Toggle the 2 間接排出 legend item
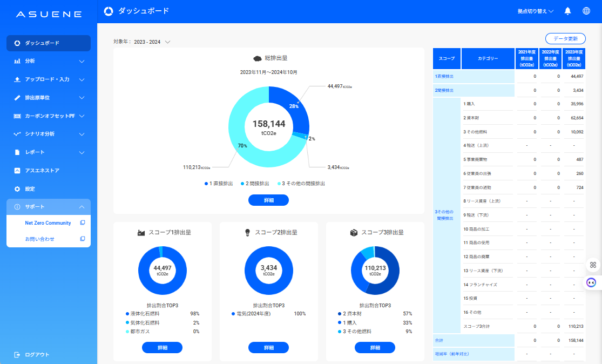This screenshot has height=364, width=602. click(255, 184)
